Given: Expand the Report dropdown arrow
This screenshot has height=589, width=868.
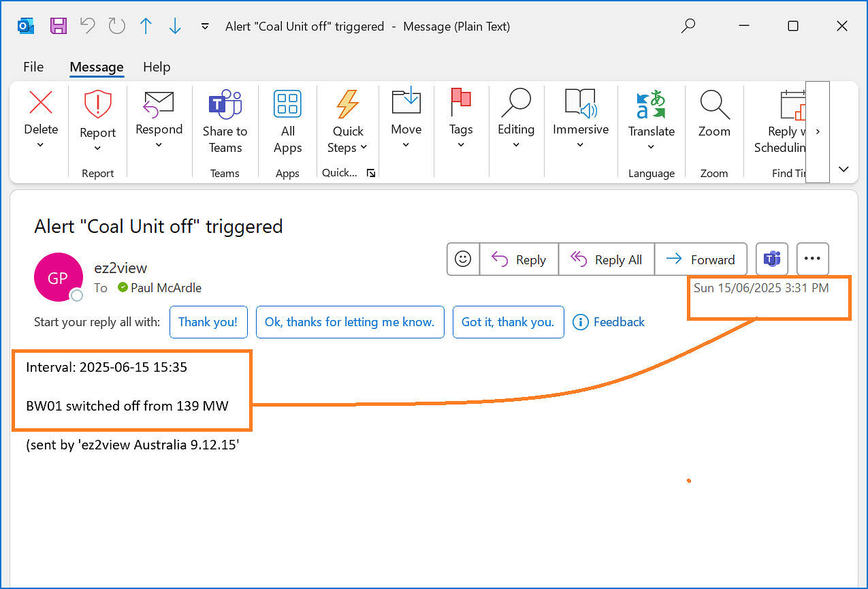Looking at the screenshot, I should [x=97, y=148].
